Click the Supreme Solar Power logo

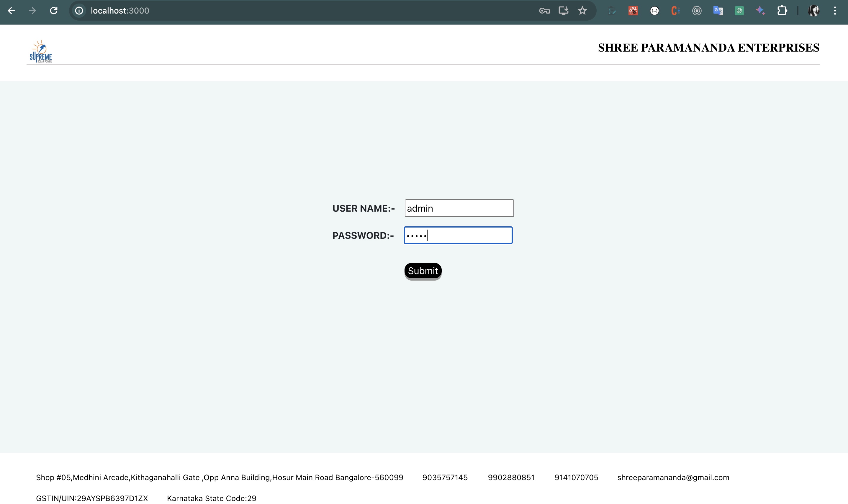click(x=41, y=52)
